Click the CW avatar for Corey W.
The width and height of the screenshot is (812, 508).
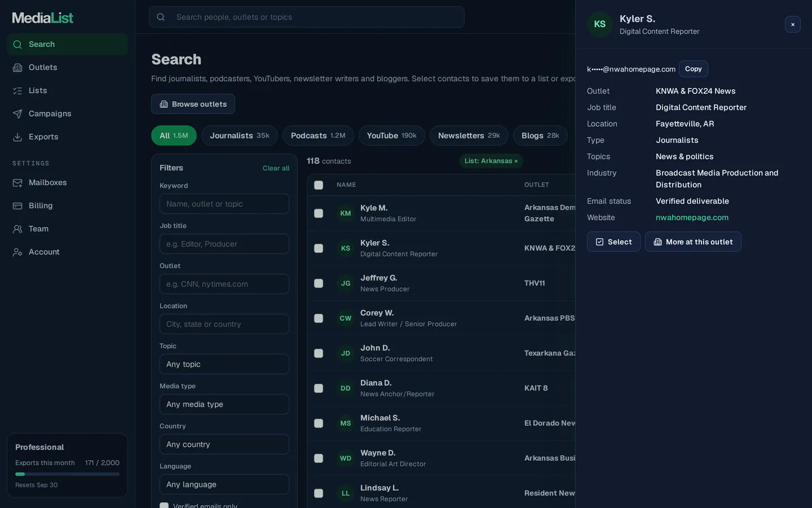click(346, 318)
